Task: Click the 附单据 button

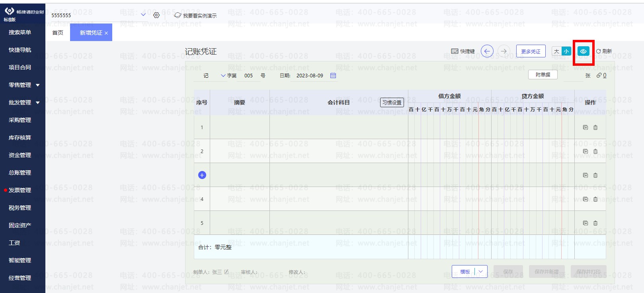Action: click(x=543, y=75)
